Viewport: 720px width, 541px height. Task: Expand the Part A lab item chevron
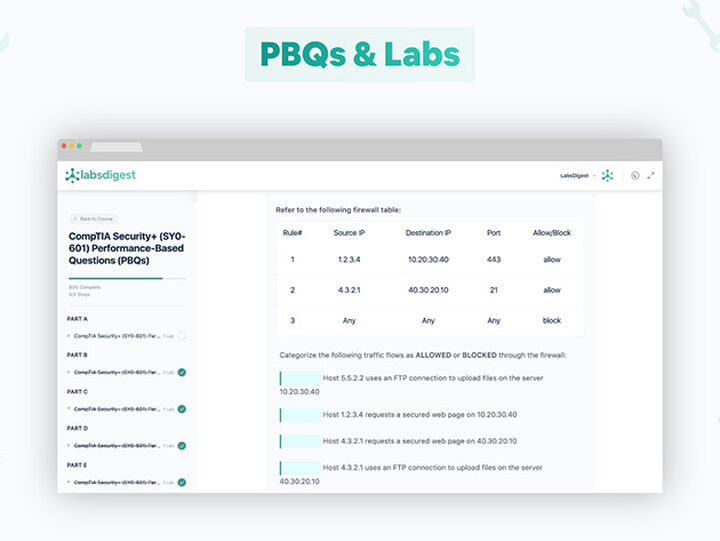(69, 336)
